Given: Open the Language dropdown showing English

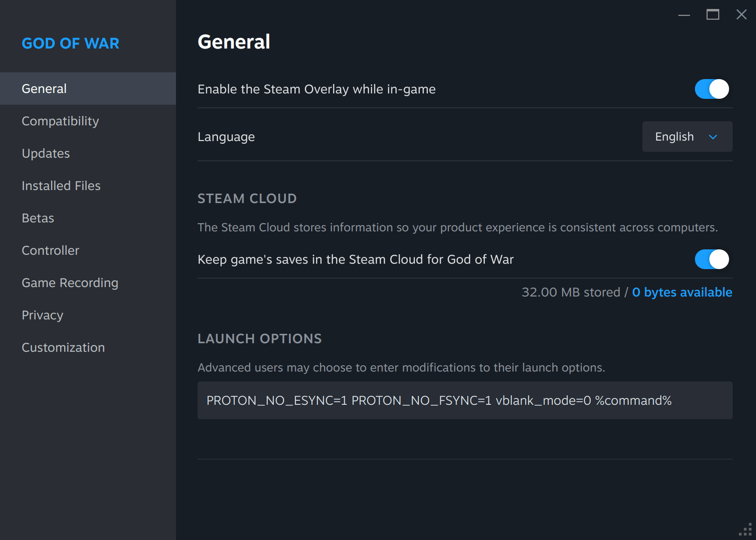Looking at the screenshot, I should tap(687, 137).
